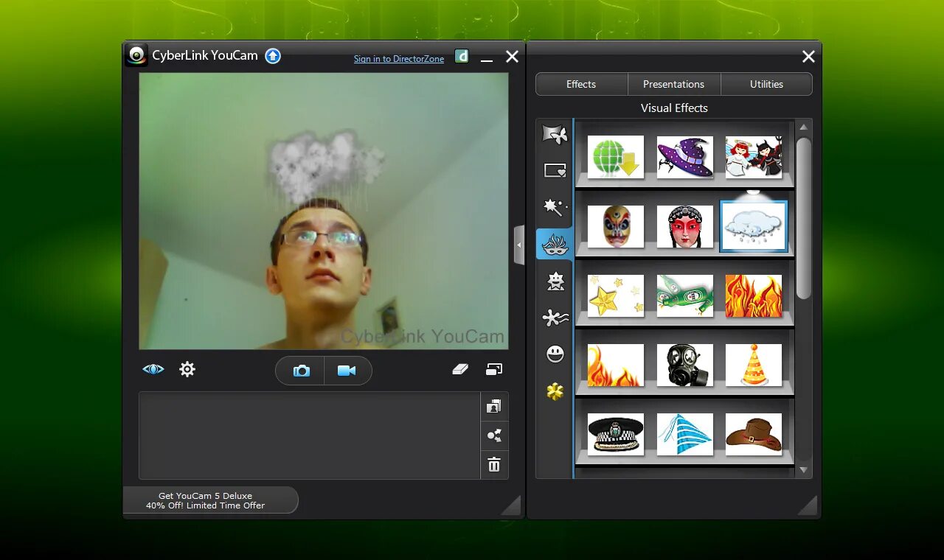The width and height of the screenshot is (944, 560).
Task: Select frames category icon with heart
Action: coord(555,171)
